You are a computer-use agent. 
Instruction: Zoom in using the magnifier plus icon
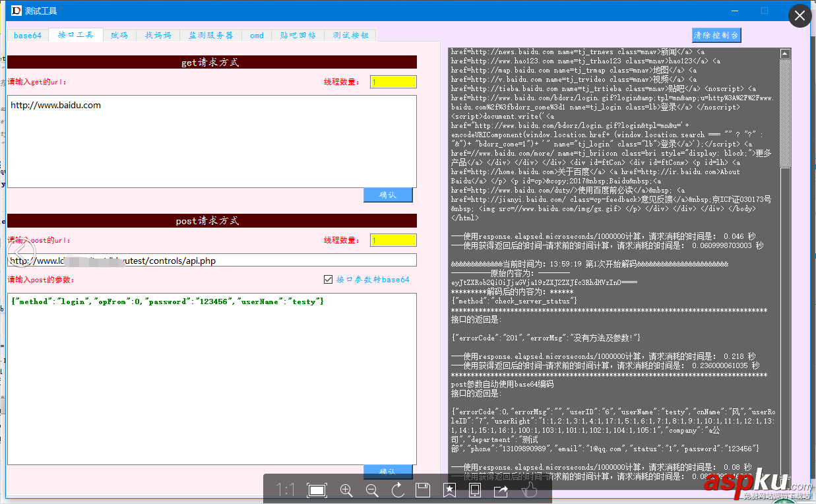click(x=346, y=490)
